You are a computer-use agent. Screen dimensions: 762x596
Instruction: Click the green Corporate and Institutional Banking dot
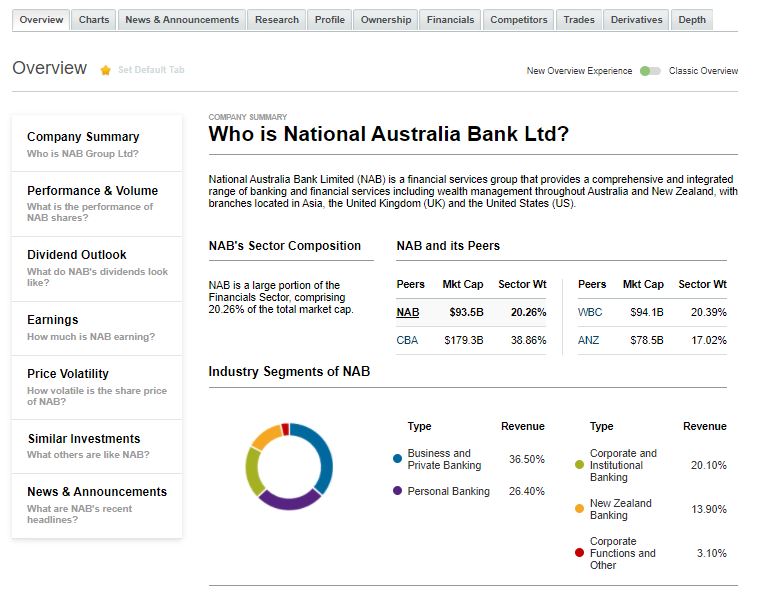(x=579, y=465)
